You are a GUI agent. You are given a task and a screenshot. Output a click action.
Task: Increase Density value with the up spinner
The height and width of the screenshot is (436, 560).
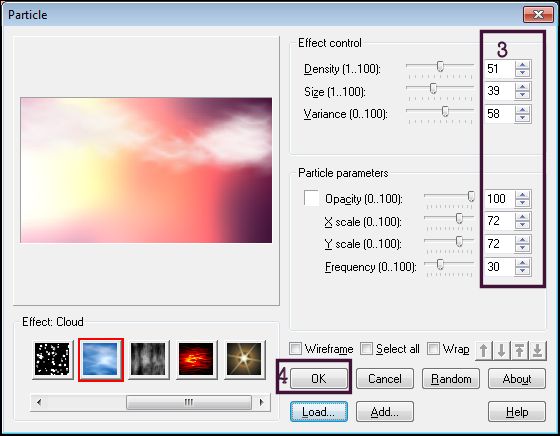click(522, 65)
